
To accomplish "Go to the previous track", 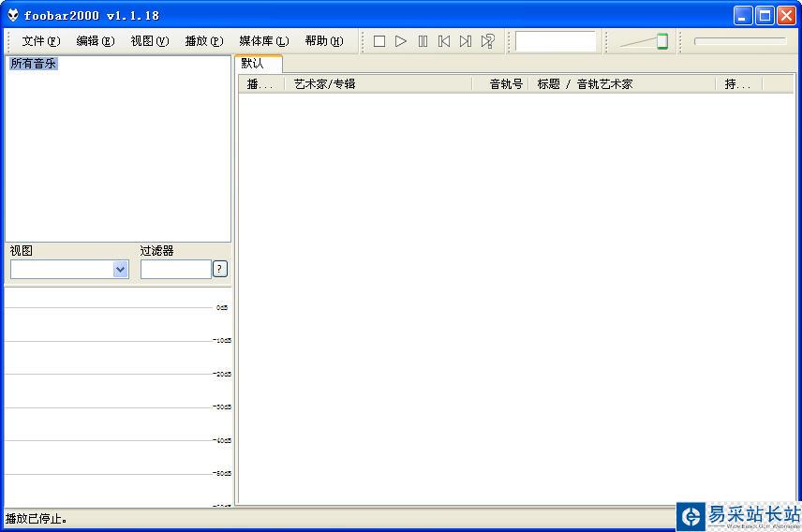I will click(x=444, y=41).
